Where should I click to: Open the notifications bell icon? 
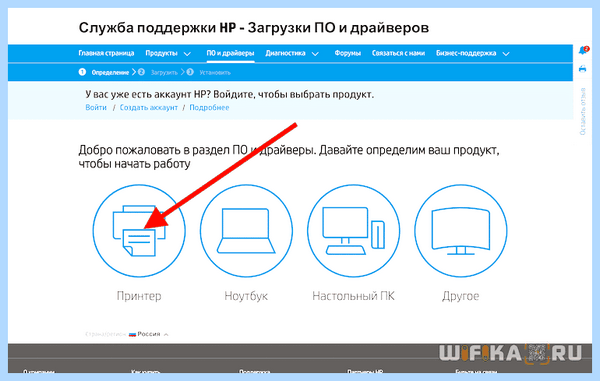(x=583, y=50)
